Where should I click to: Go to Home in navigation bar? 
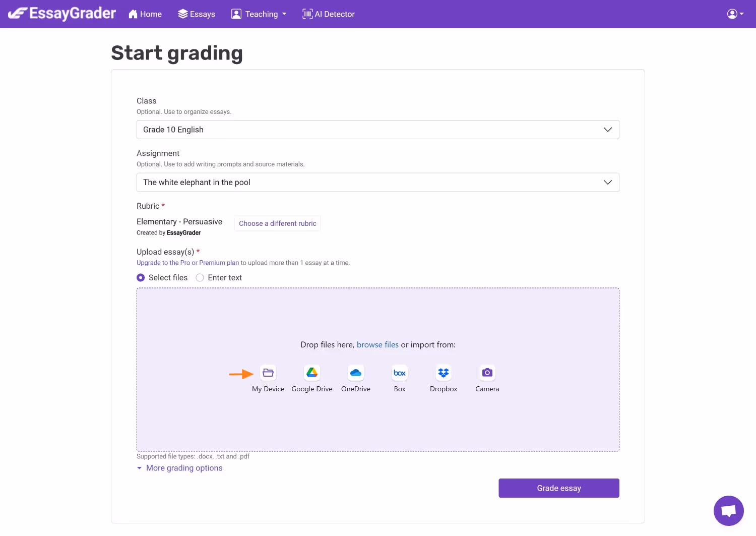pos(145,14)
